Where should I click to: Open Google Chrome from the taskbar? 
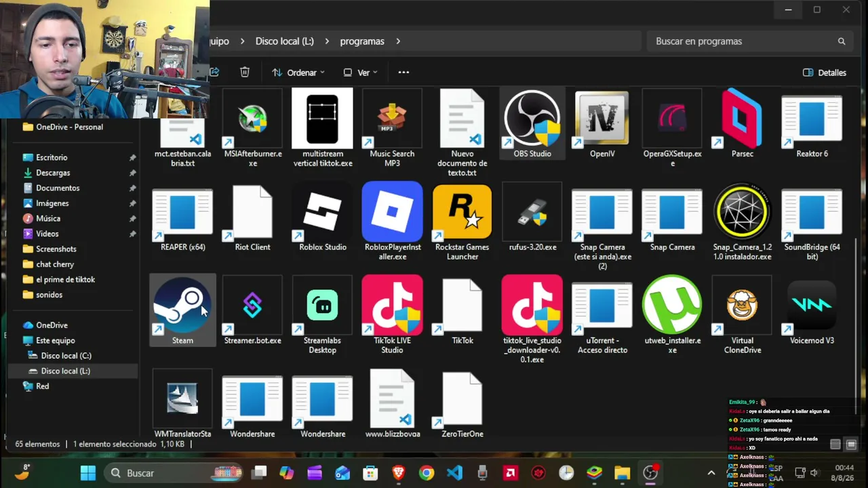[x=427, y=473]
